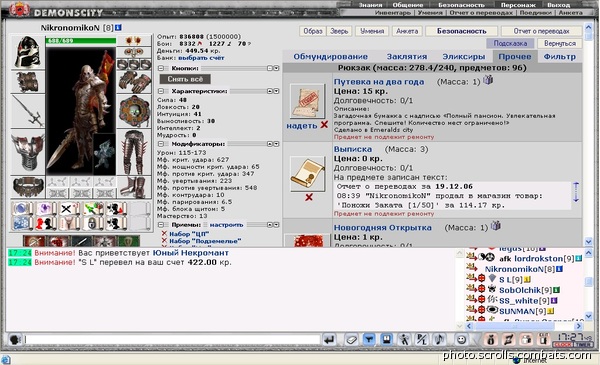Image resolution: width=600 pixels, height=365 pixels.
Task: Select the sword weapon slot
Action: pos(28,111)
